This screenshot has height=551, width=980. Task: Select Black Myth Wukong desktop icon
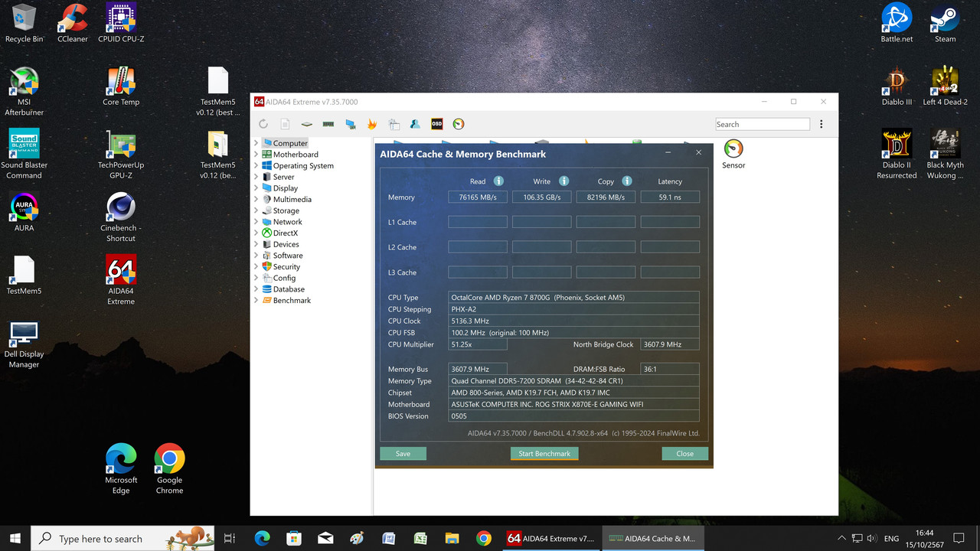[946, 155]
